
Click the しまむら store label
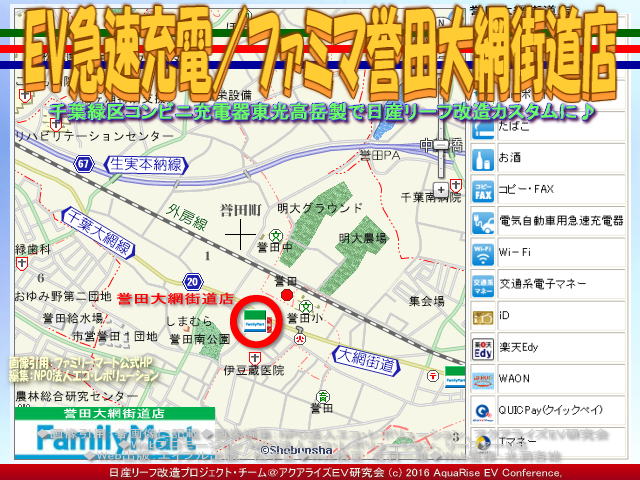[x=189, y=322]
